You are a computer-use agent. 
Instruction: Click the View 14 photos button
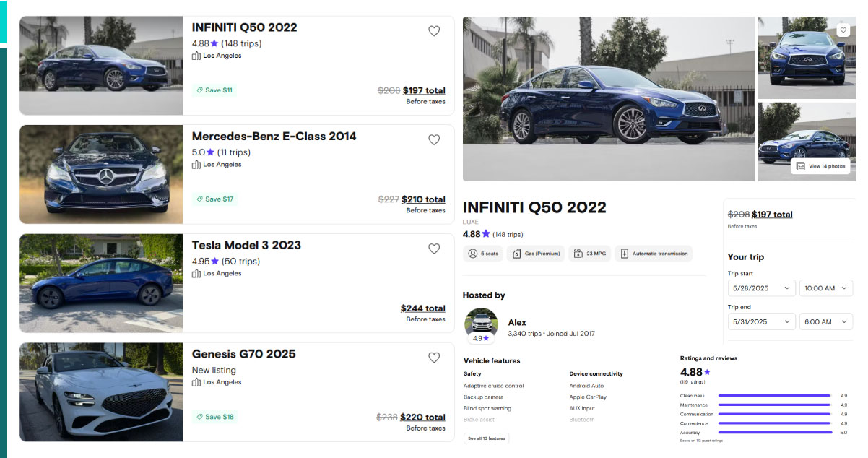(820, 166)
